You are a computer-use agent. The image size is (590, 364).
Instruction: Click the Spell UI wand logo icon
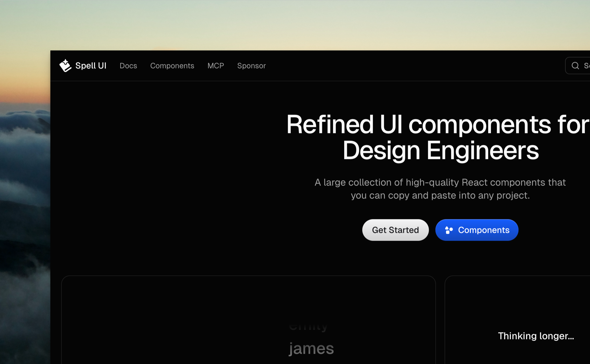coord(65,66)
